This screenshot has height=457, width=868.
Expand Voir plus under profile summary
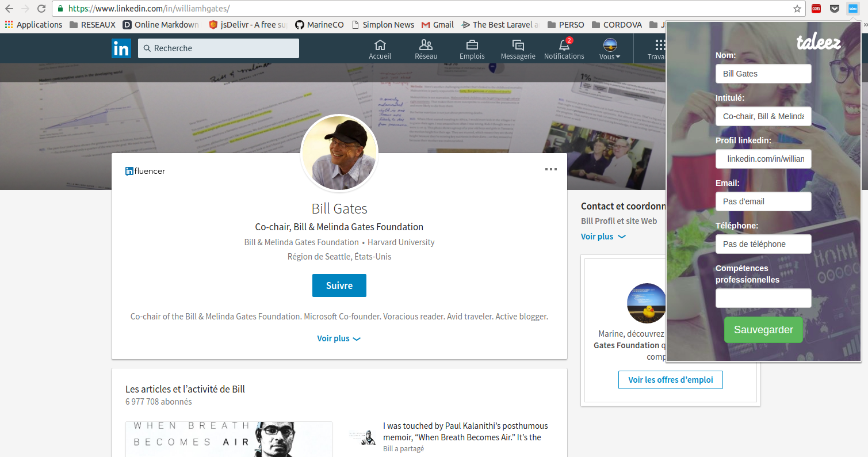pyautogui.click(x=339, y=338)
